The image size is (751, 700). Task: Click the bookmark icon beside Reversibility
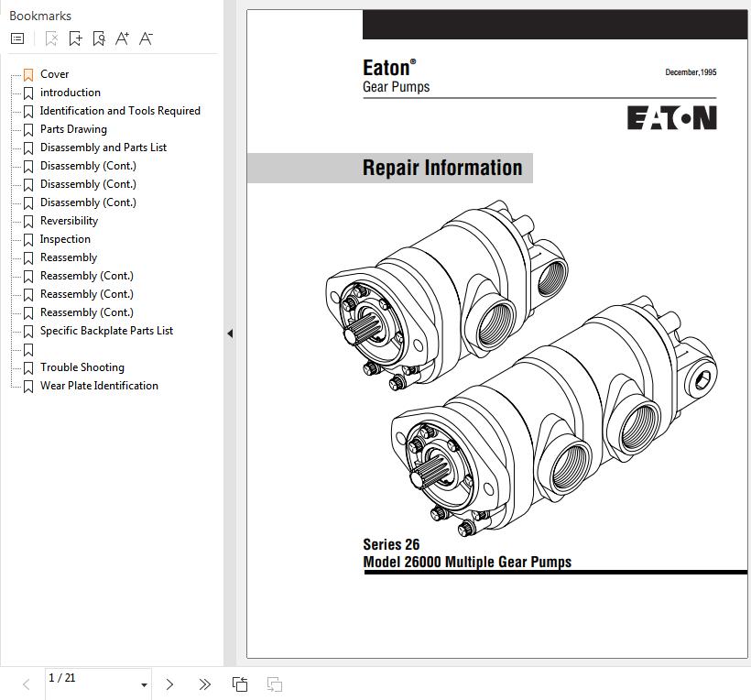pos(28,222)
